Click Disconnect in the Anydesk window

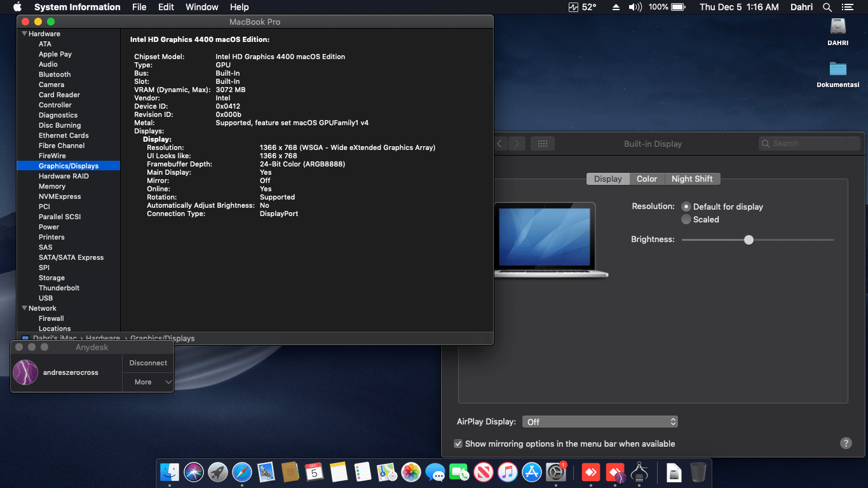point(147,363)
